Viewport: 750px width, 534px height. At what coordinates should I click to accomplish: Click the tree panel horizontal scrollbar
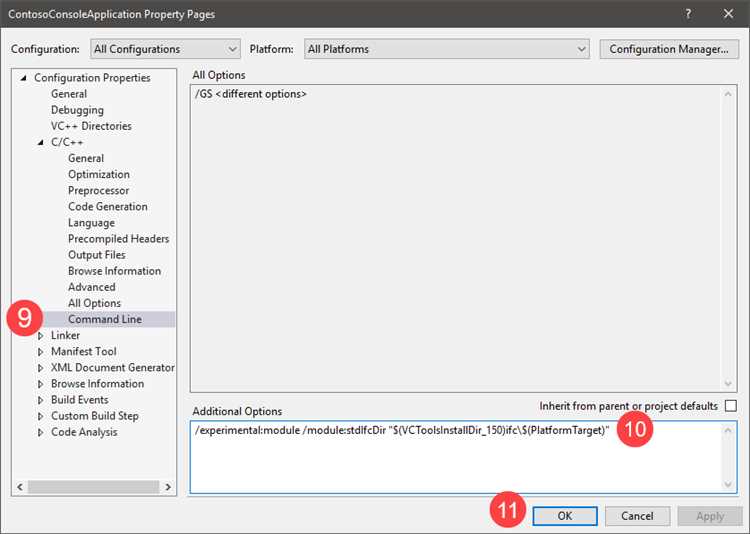tap(90, 487)
